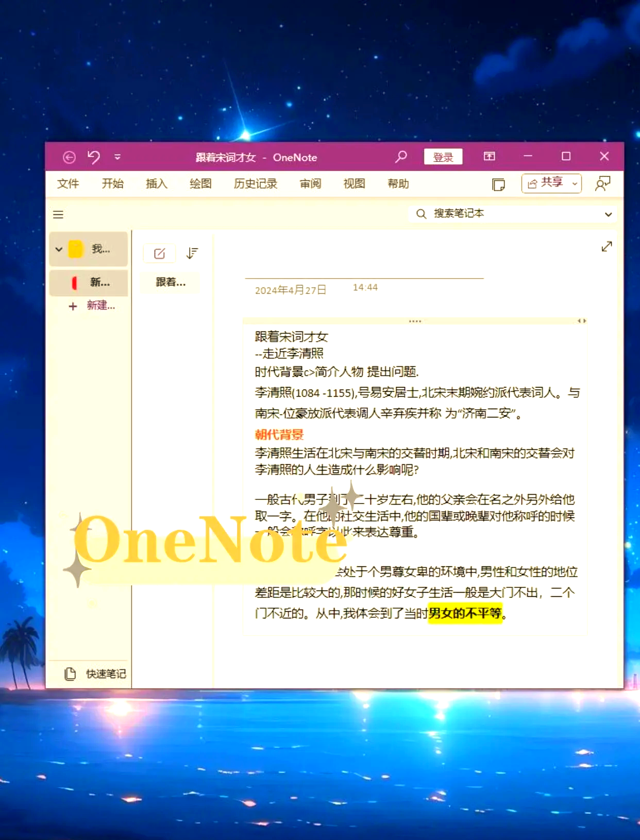Expand the search scope dropdown chevron
The height and width of the screenshot is (840, 640).
(x=609, y=214)
